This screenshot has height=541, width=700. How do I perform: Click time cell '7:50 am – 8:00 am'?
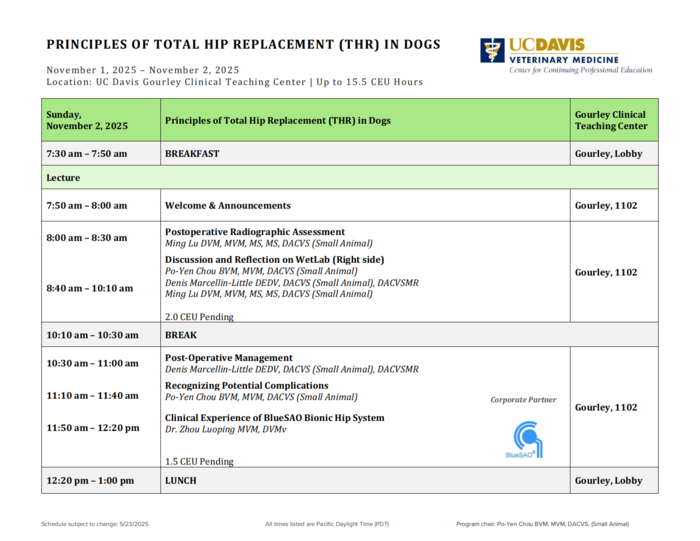[x=101, y=205]
